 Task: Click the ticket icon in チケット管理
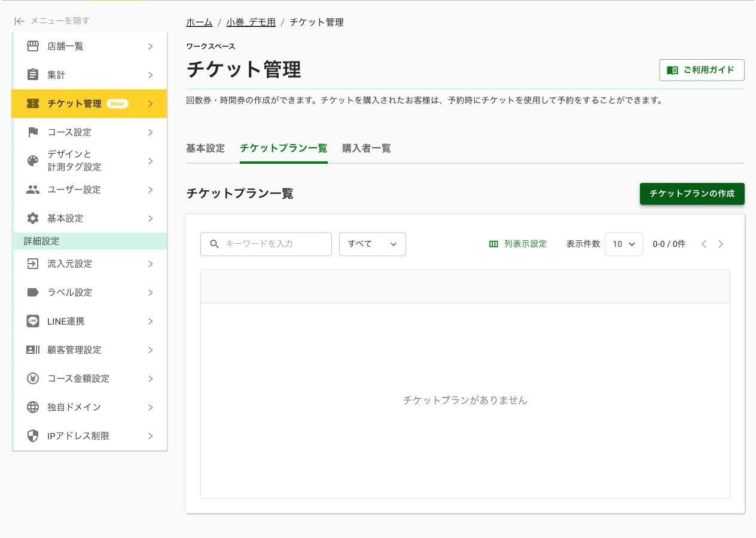33,103
